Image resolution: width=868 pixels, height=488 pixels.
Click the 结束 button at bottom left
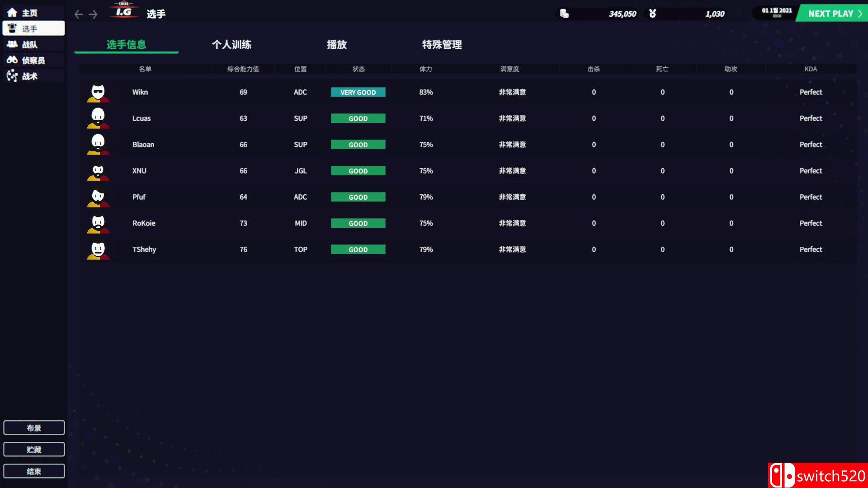pyautogui.click(x=34, y=471)
